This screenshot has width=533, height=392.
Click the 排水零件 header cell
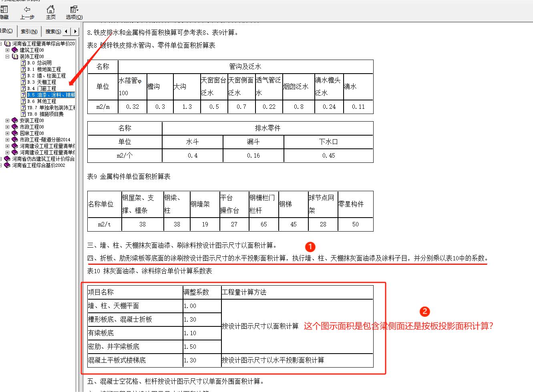click(x=268, y=128)
